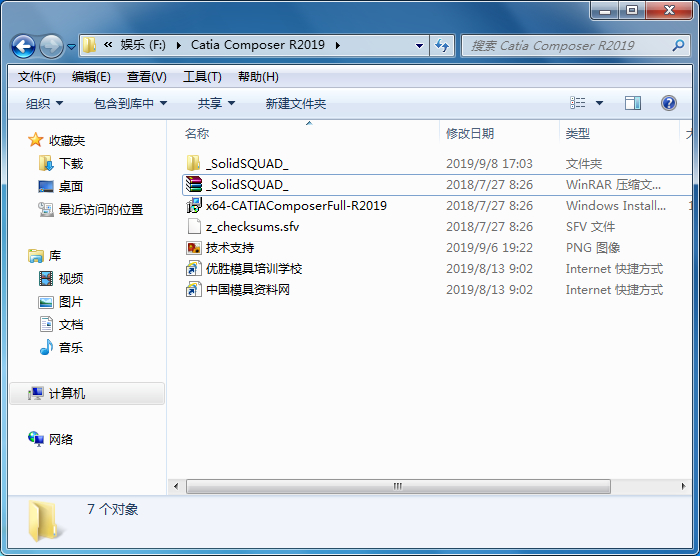Click the scroll right arrow

pos(683,486)
